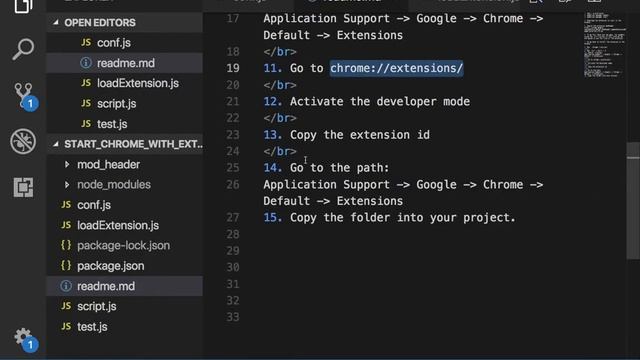The height and width of the screenshot is (360, 640).
Task: Open the Search view in activity bar
Action: [x=23, y=49]
